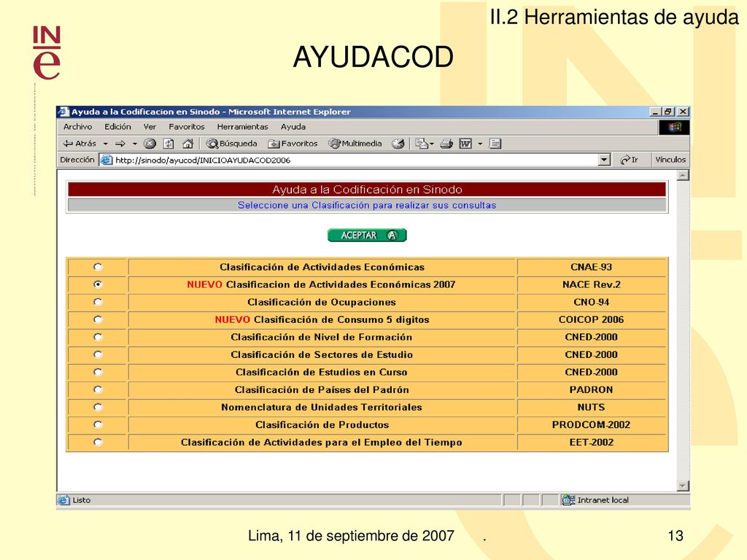Click the 'NACE Rev.2' cell
Viewport: 747px width, 560px height.
[591, 284]
